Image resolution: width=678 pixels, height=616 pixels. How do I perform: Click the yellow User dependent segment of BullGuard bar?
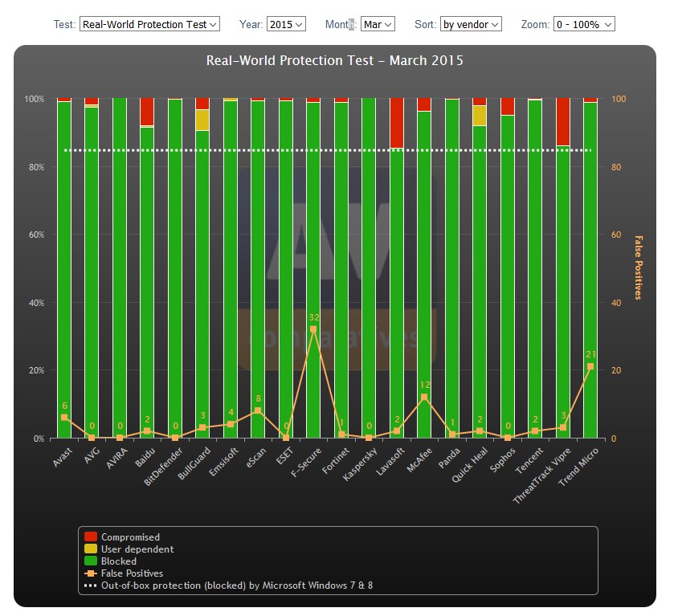(x=202, y=120)
